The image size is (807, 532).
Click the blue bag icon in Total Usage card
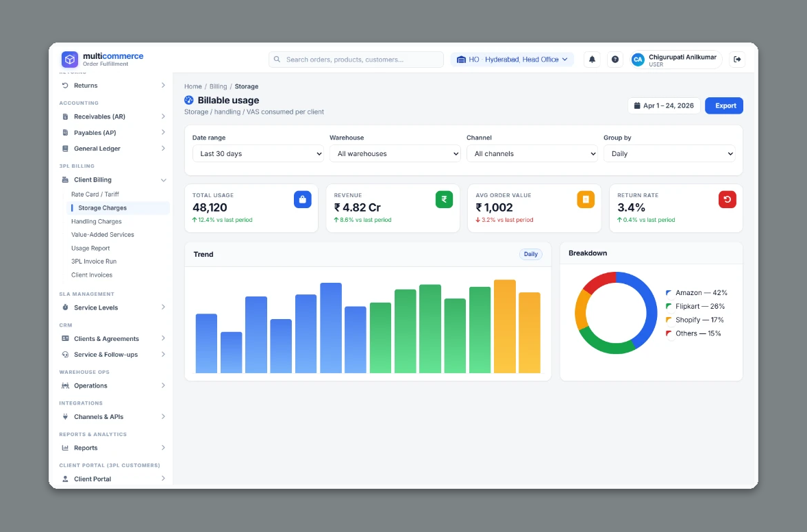(303, 199)
